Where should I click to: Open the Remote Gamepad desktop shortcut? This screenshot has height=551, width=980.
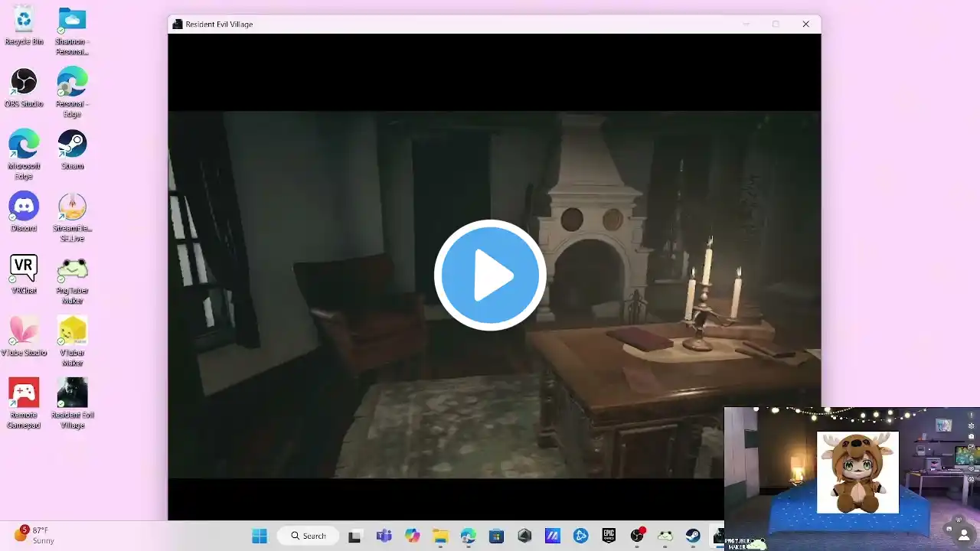click(24, 403)
